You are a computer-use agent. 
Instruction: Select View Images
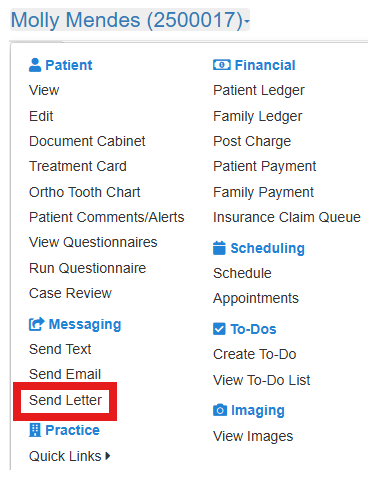tap(253, 436)
